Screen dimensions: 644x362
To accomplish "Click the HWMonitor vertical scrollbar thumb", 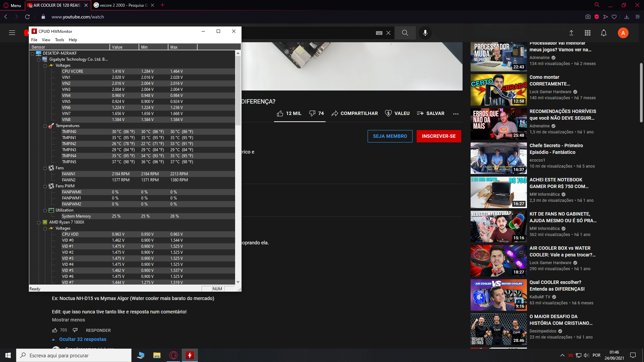I will point(238,90).
